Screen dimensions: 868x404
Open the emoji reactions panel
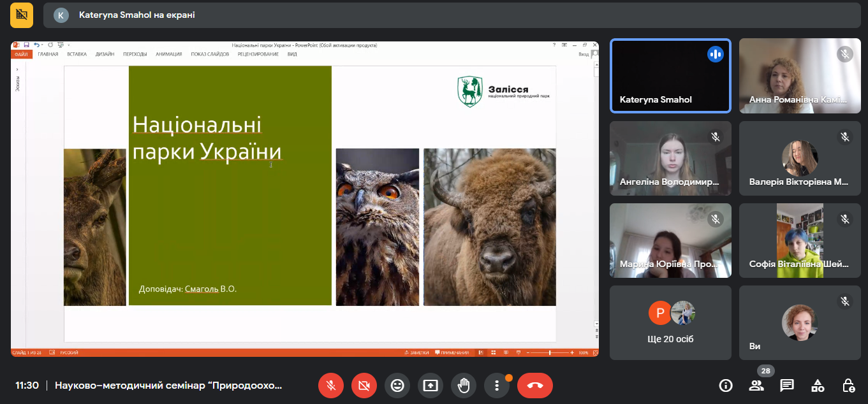tap(397, 386)
